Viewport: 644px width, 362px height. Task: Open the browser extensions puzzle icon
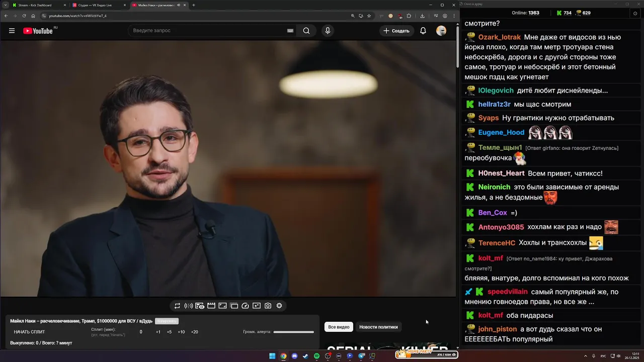tap(409, 16)
